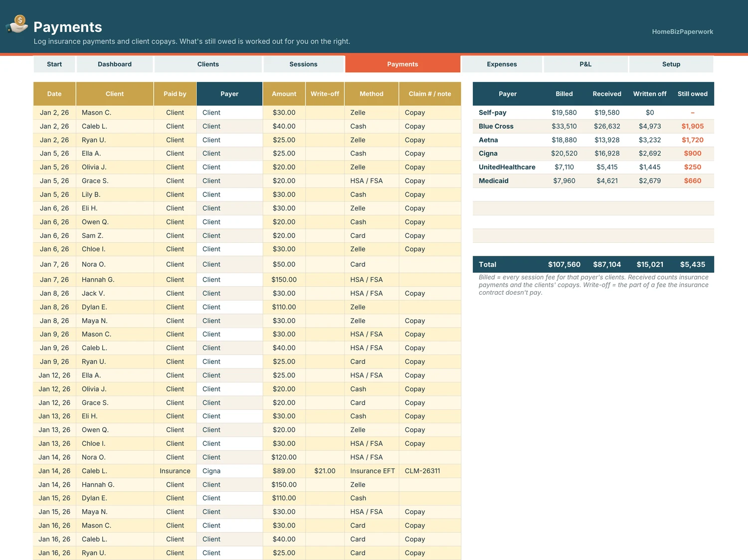Select the Paid by column header

click(x=175, y=94)
